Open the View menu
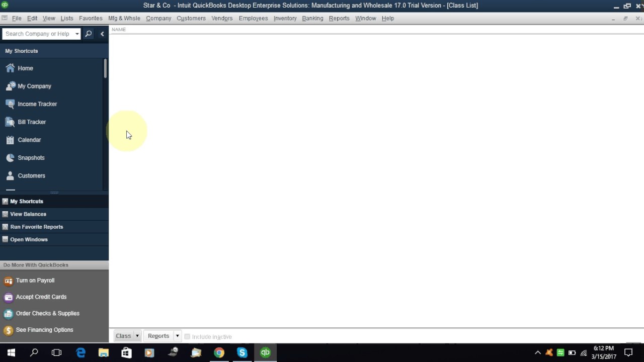This screenshot has width=644, height=362. (49, 18)
